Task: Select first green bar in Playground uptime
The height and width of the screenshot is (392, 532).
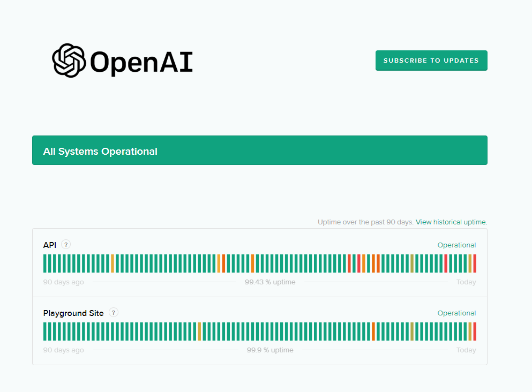Action: click(x=45, y=331)
